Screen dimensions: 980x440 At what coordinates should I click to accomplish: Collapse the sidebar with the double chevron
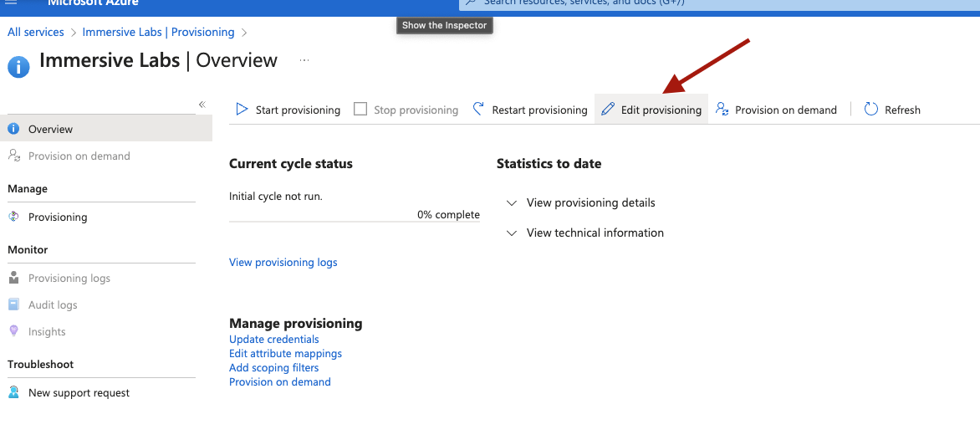pyautogui.click(x=202, y=105)
